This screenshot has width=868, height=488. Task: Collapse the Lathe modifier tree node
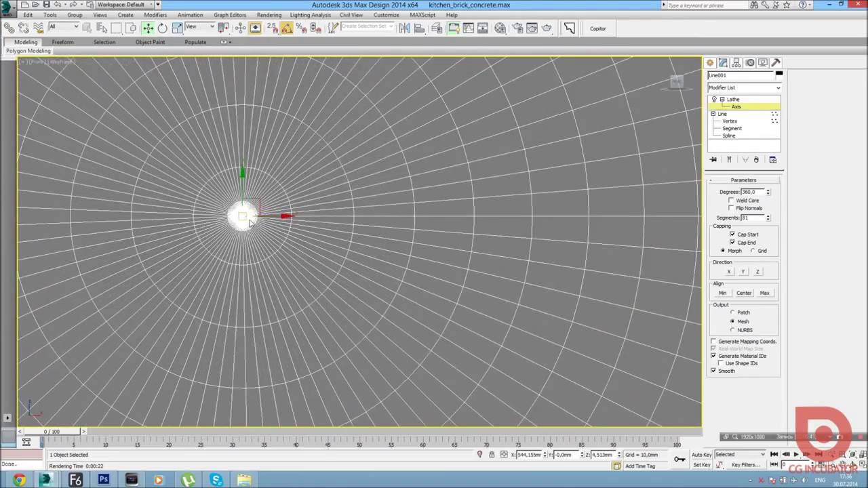click(722, 100)
